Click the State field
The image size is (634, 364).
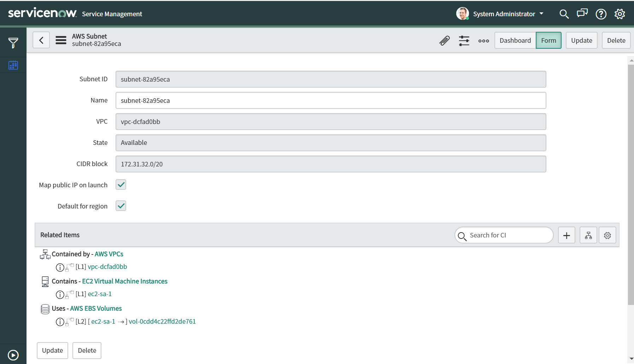331,143
